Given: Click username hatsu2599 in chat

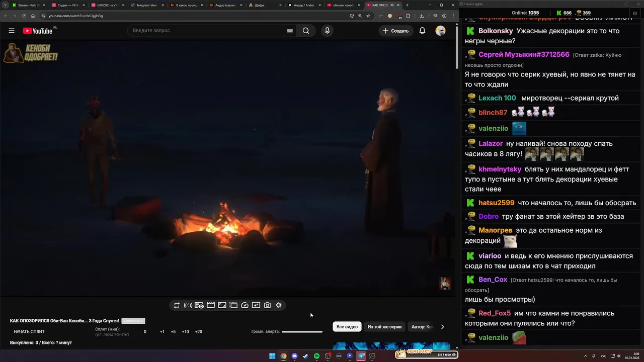Looking at the screenshot, I should pos(497,203).
